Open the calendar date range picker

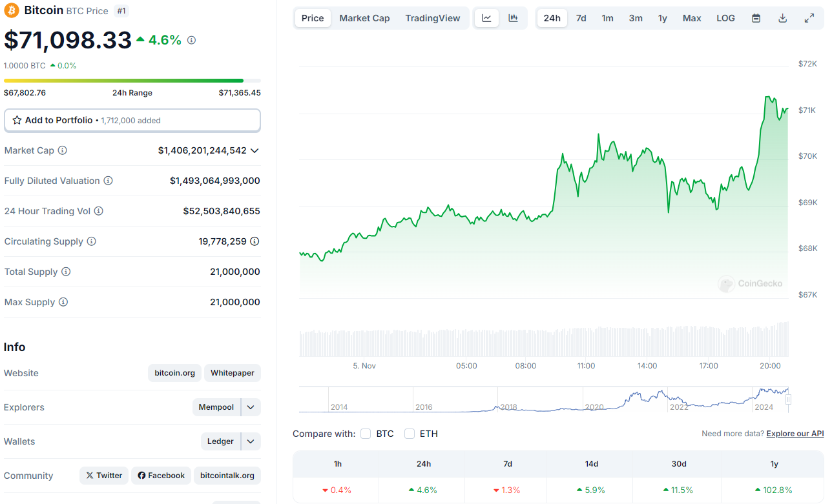[756, 18]
